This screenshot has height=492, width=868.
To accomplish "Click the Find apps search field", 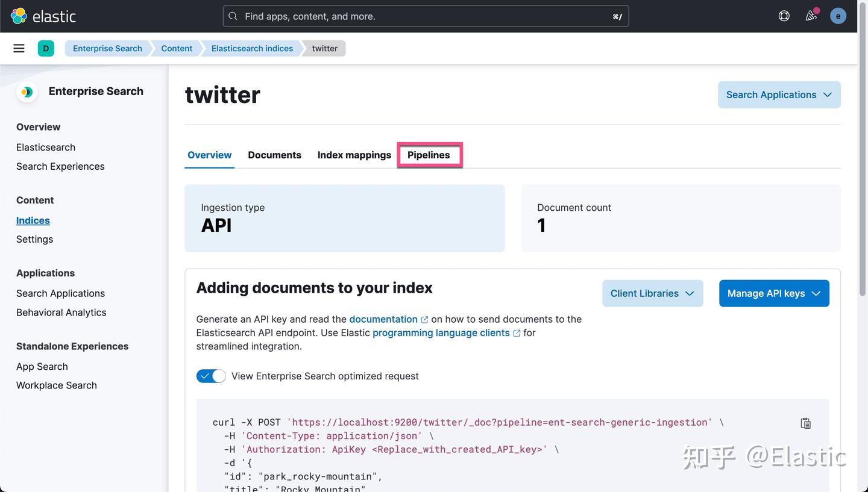I will [x=422, y=16].
